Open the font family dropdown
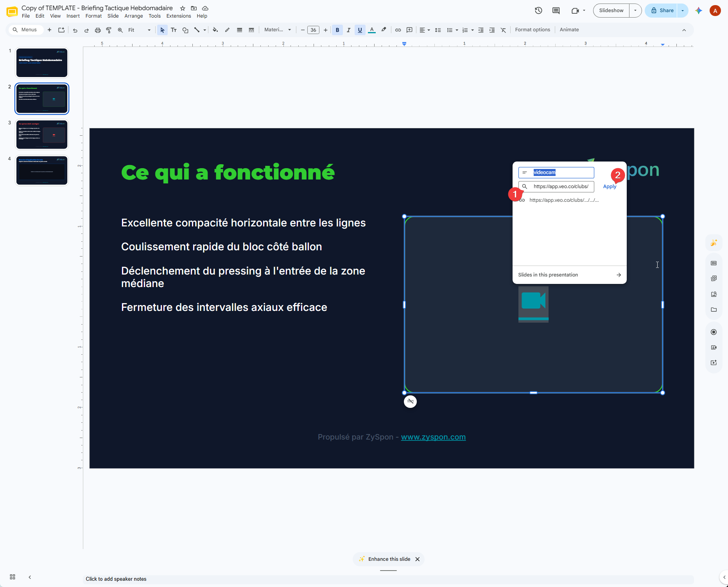The width and height of the screenshot is (728, 587). [x=278, y=30]
